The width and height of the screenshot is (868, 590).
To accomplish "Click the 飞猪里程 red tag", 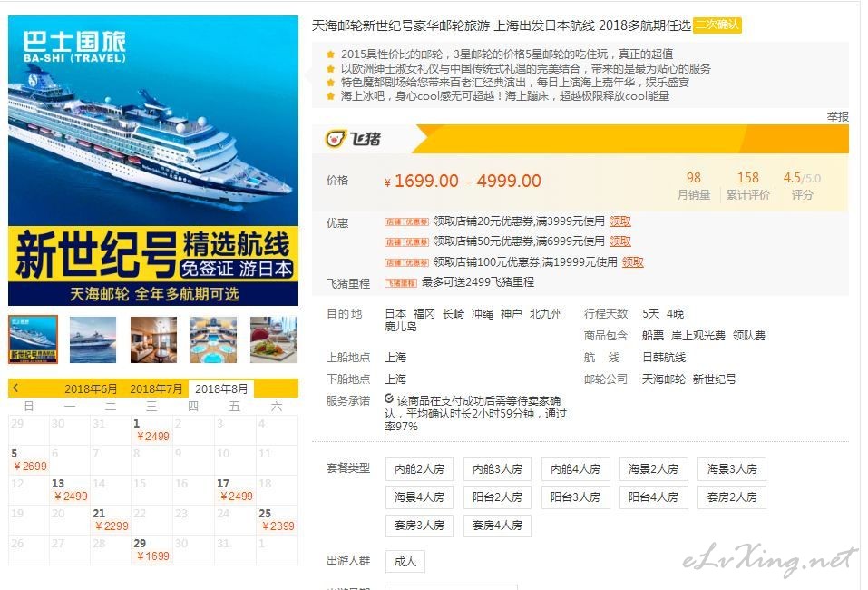I will [401, 283].
